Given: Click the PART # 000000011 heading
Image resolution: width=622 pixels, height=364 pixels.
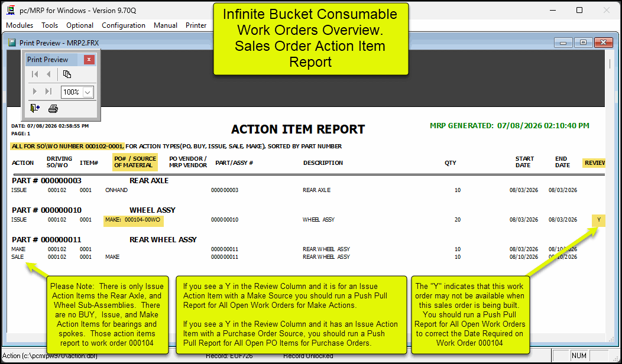Looking at the screenshot, I should (x=46, y=239).
